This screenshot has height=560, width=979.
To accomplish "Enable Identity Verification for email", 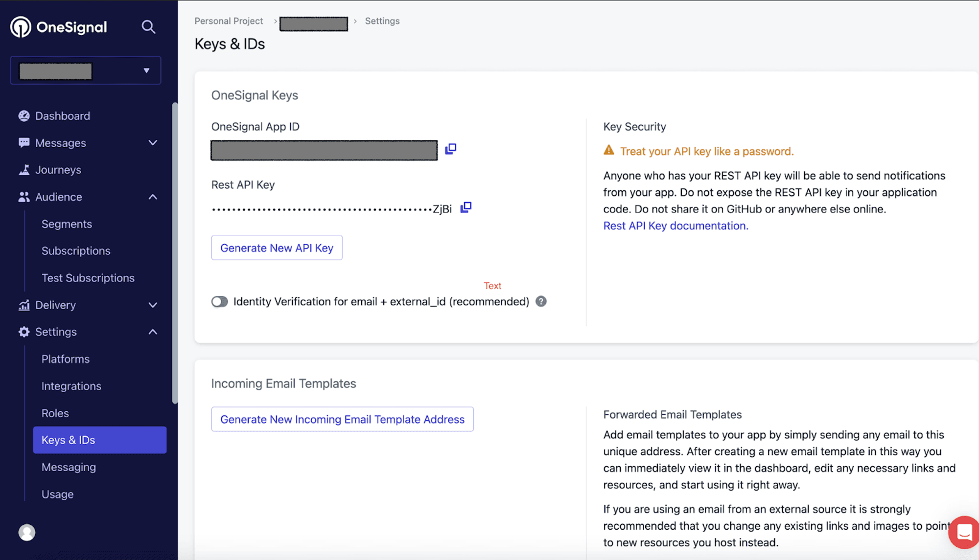I will [220, 301].
